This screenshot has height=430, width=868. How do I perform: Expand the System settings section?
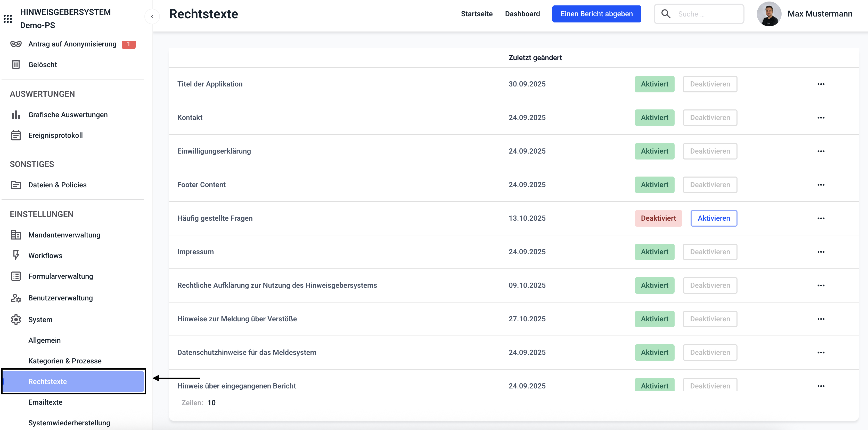tap(40, 319)
